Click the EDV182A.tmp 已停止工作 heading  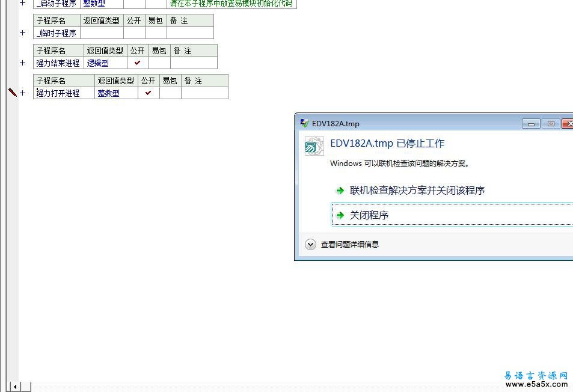[x=387, y=143]
